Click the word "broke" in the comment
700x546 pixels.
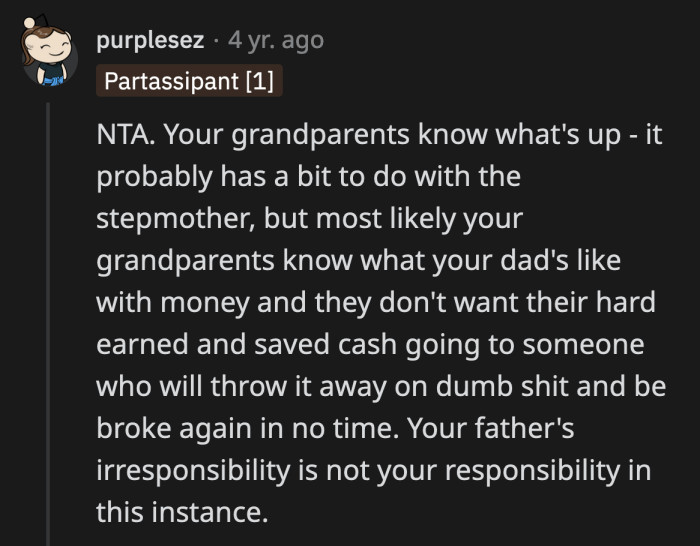tap(128, 428)
